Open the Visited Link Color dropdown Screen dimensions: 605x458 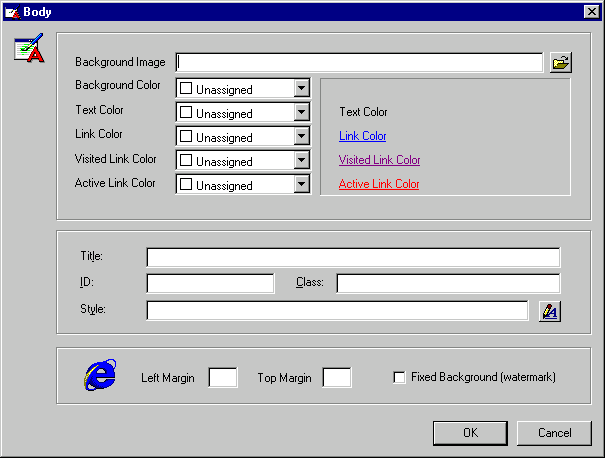click(x=301, y=160)
